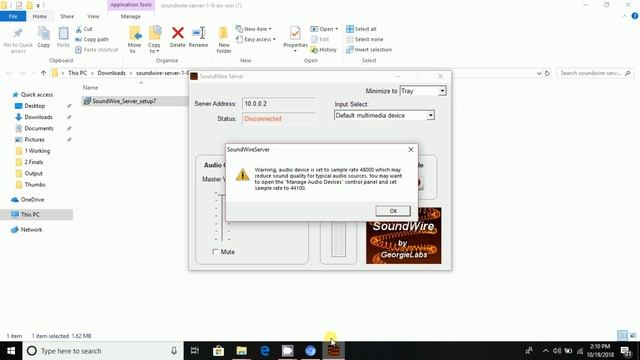Viewport: 640px width, 360px height.
Task: Adjust the Master Volume slider
Action: 222,217
